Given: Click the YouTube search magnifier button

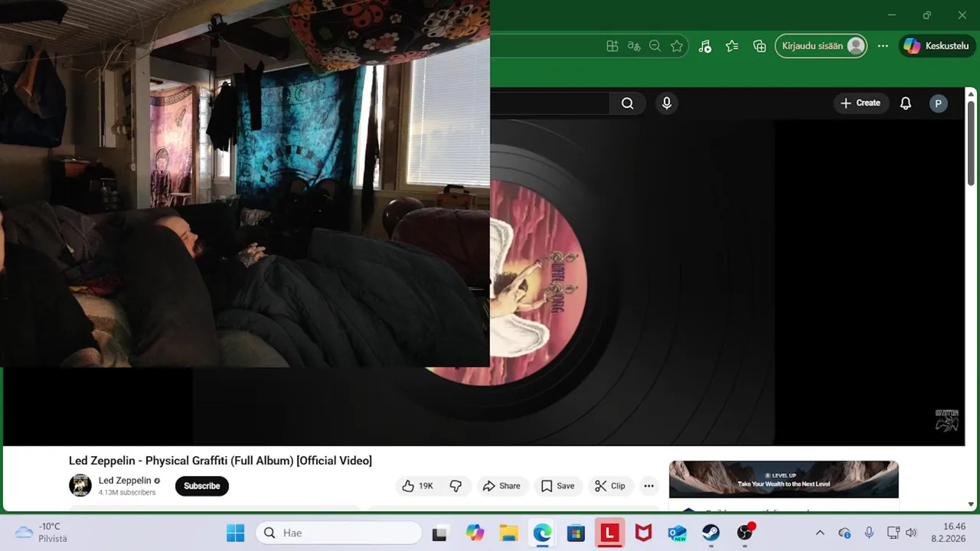Looking at the screenshot, I should tap(628, 103).
